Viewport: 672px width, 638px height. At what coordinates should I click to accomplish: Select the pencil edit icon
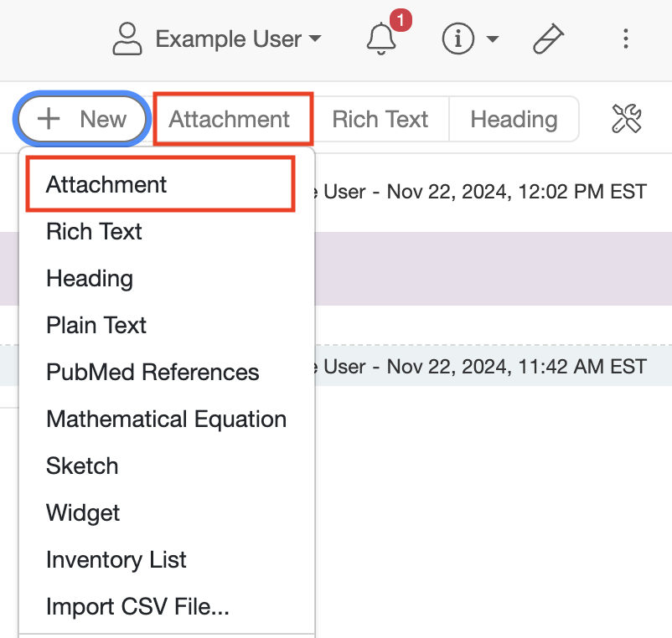548,39
